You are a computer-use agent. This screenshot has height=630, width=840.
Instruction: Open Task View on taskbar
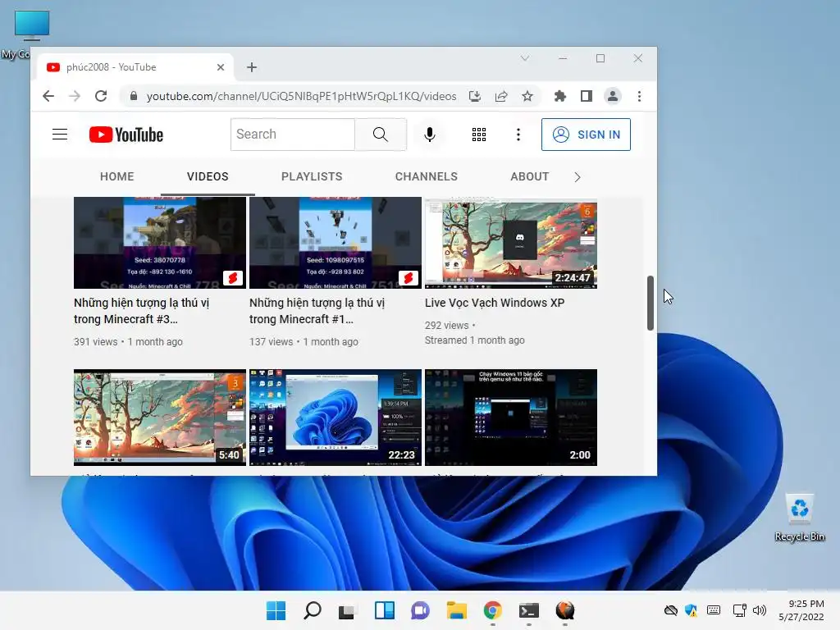347,610
